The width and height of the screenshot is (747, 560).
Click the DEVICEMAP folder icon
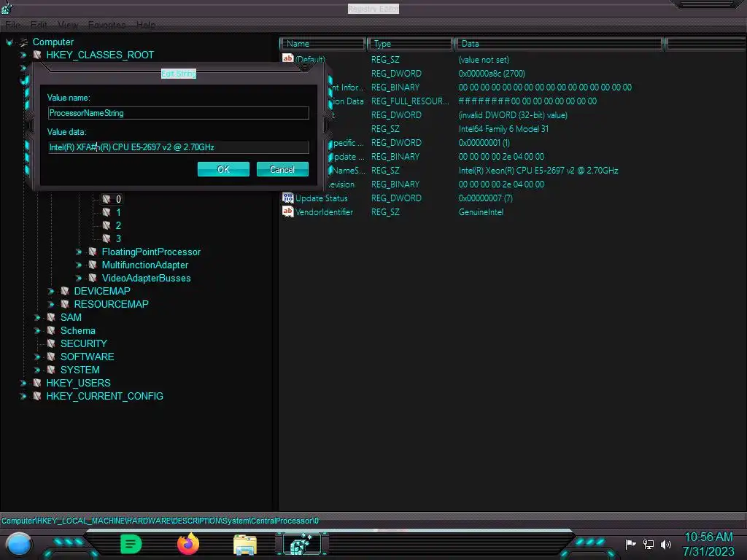[65, 292]
